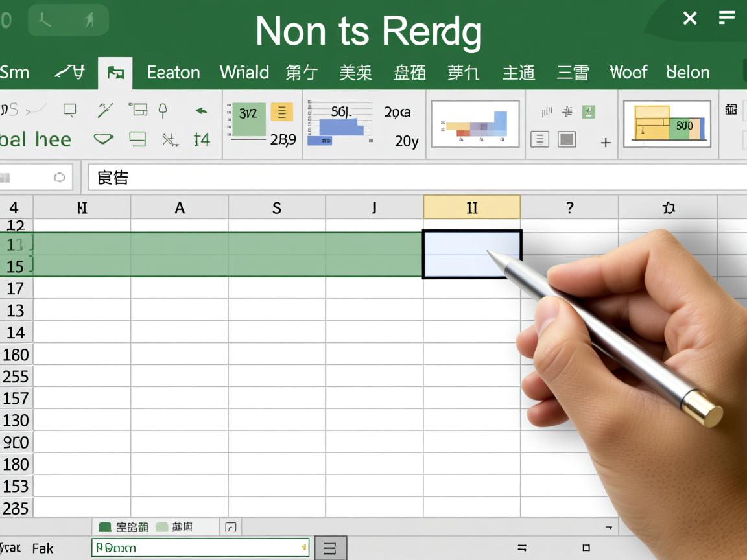Switch to the Woof ribbon tab
747x560 pixels.
pos(628,73)
